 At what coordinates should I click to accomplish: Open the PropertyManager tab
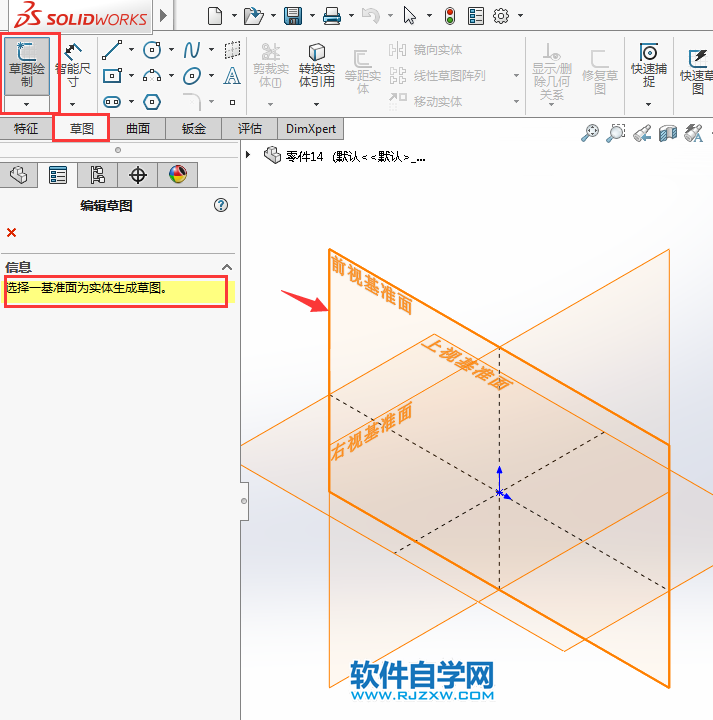(x=58, y=175)
